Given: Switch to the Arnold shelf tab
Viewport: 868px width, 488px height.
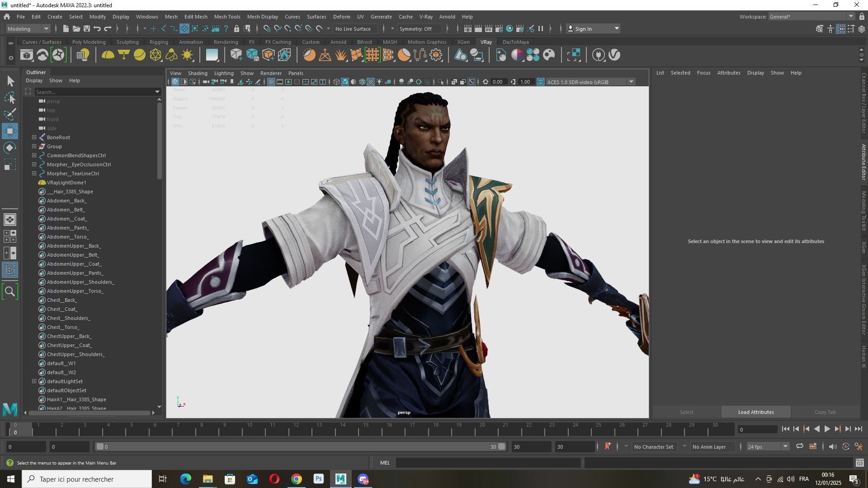Looking at the screenshot, I should (x=338, y=42).
